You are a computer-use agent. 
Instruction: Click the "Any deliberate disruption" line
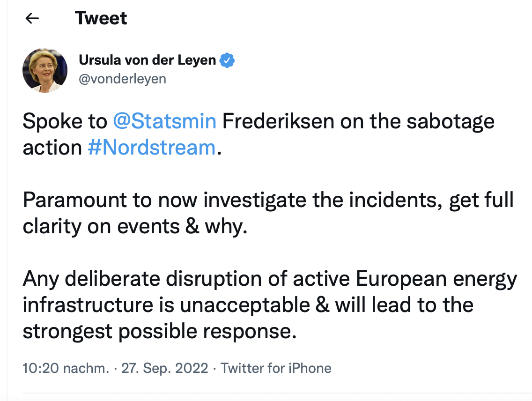[x=136, y=279]
